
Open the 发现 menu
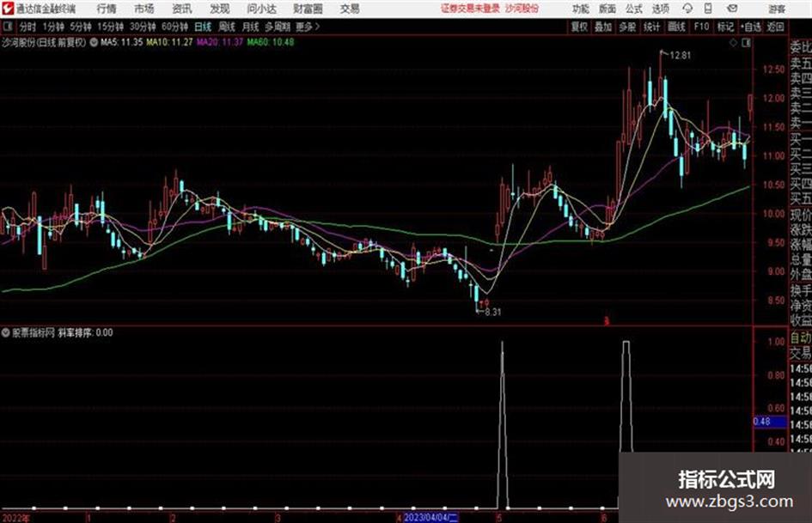point(220,9)
